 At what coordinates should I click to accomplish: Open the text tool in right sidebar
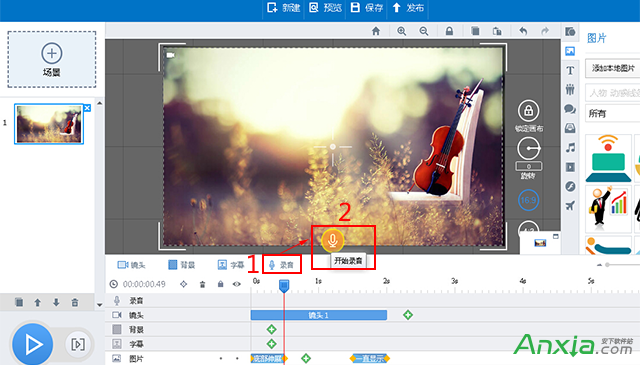pos(570,70)
